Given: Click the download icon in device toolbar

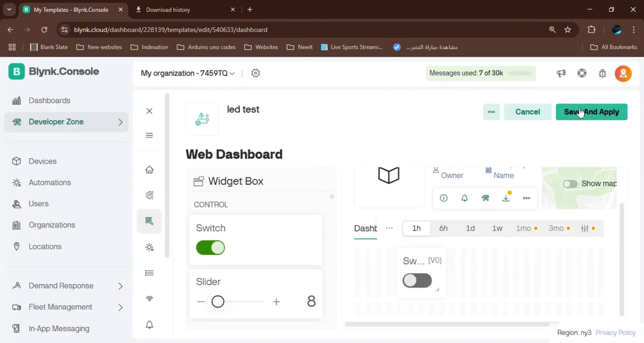Looking at the screenshot, I should 506,198.
